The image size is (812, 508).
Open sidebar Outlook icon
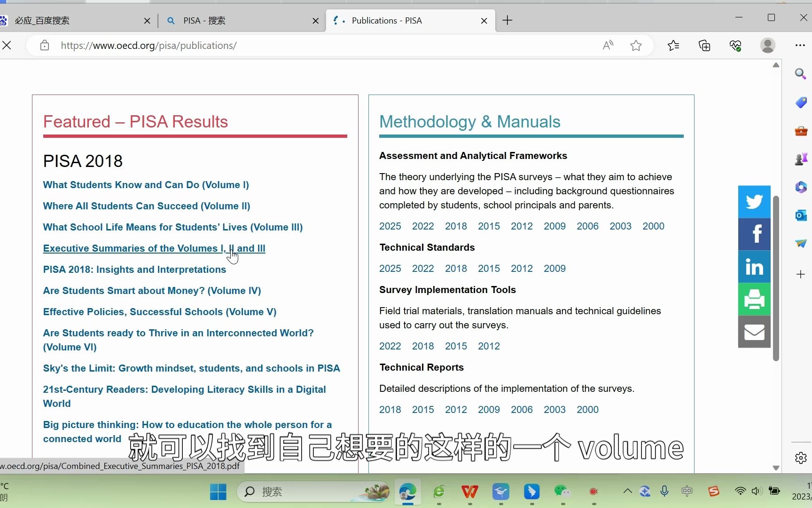pyautogui.click(x=801, y=215)
